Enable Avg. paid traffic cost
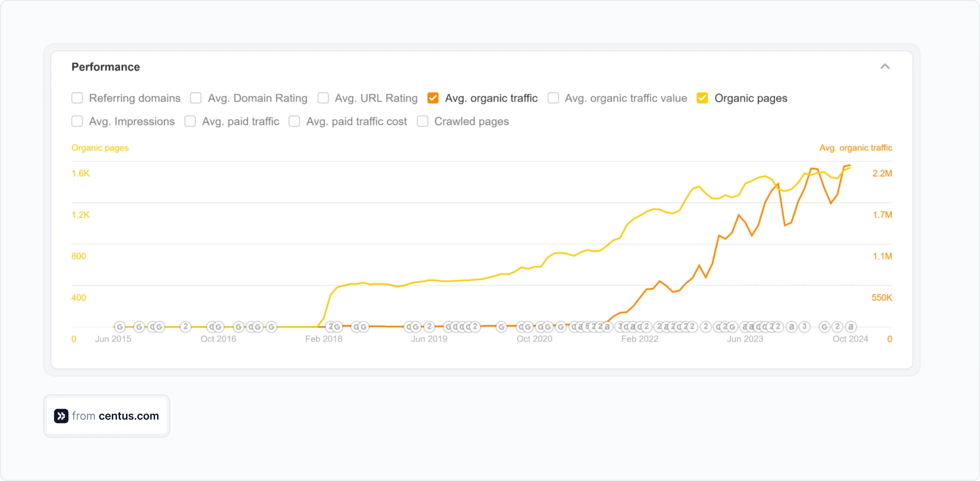 coord(295,121)
